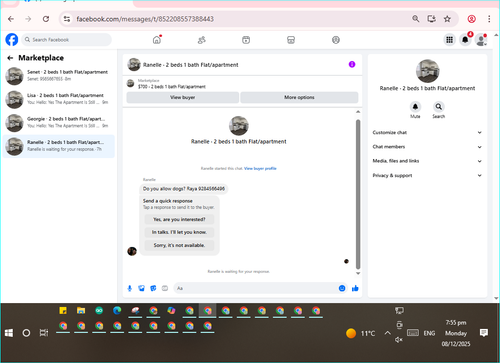Click the More options button

tap(299, 97)
